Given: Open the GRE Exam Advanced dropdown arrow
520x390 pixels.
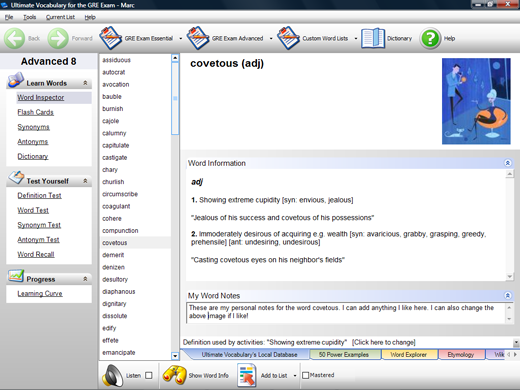Looking at the screenshot, I should tap(271, 39).
